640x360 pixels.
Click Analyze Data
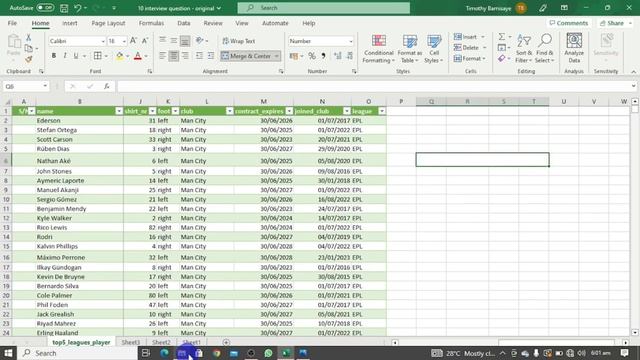click(574, 48)
